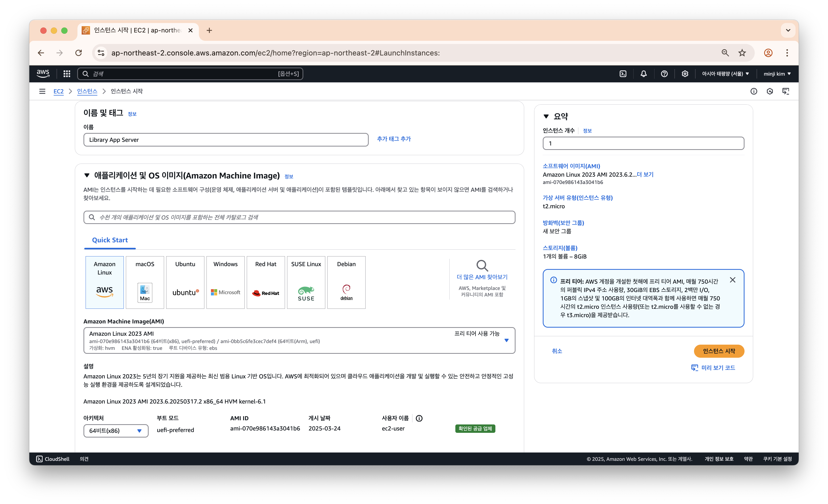Cancel with the 취소 button
The image size is (828, 504).
tap(557, 351)
